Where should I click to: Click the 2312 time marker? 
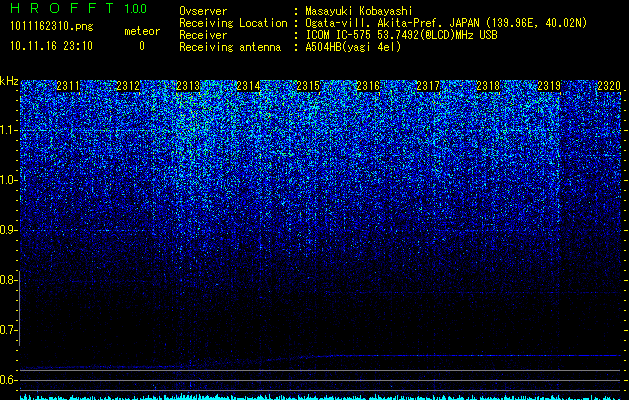[128, 85]
